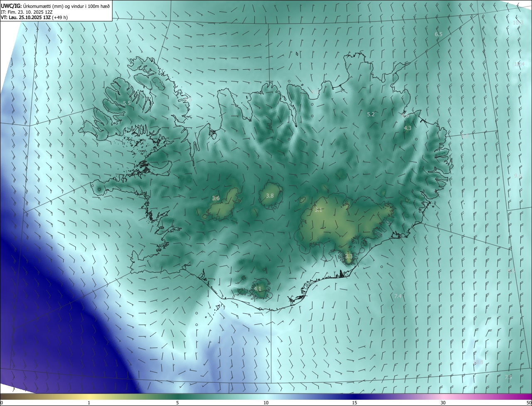Click the 6.5 value on the map

point(438,34)
